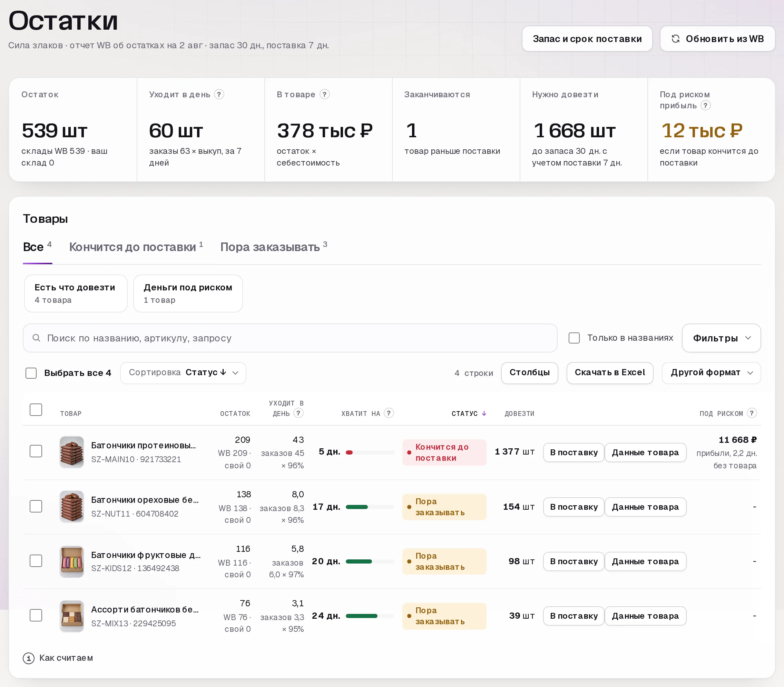This screenshot has height=687, width=784.
Task: Open nut bars product thumbnail SZ-NUT11
Action: click(x=72, y=506)
